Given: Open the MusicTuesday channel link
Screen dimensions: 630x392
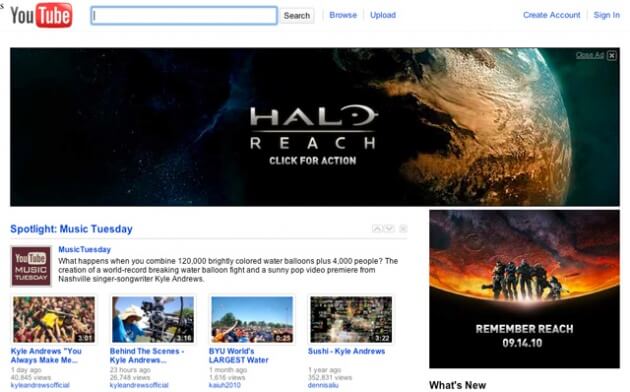Looking at the screenshot, I should coord(84,249).
